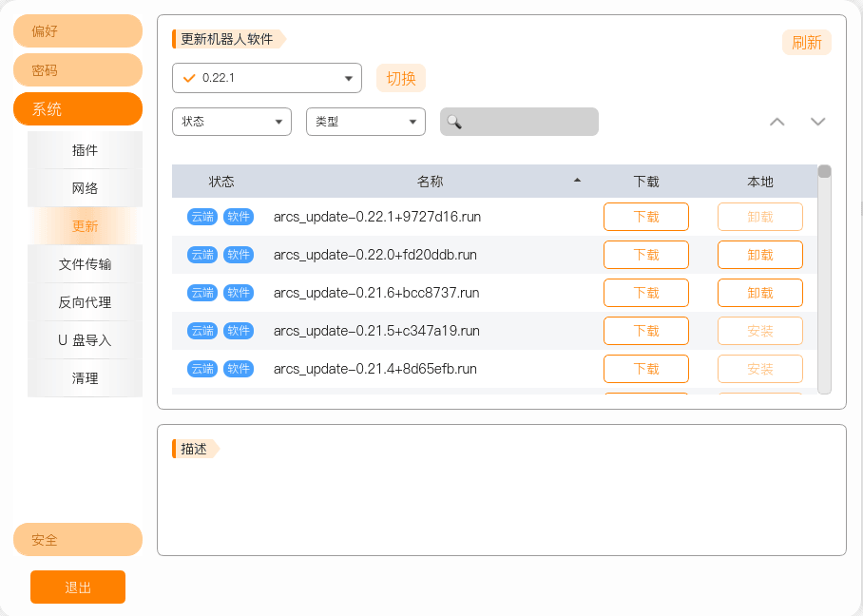Switch to the 偏好 section
This screenshot has width=863, height=616.
78,30
